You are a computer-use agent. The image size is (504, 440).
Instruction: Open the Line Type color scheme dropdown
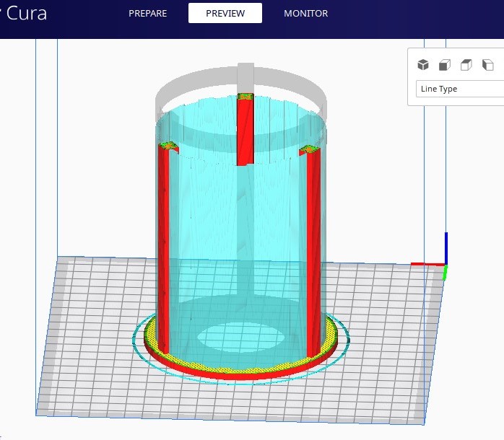460,89
